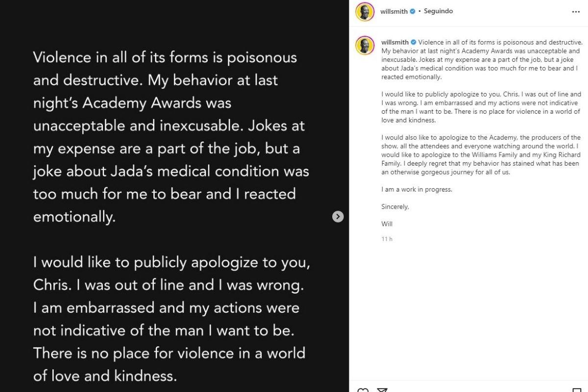The height and width of the screenshot is (392, 588).
Task: Click the verified badge in the post header
Action: [x=413, y=11]
